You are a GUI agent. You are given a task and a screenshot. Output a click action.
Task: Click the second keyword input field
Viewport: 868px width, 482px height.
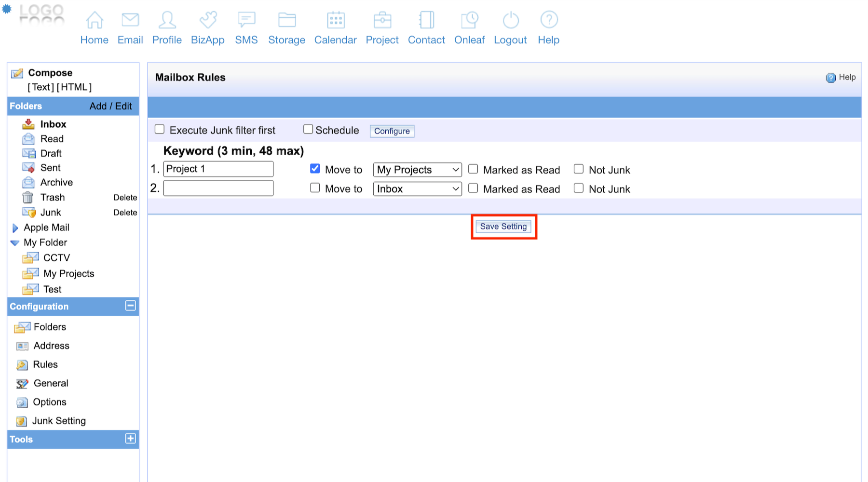pyautogui.click(x=218, y=188)
